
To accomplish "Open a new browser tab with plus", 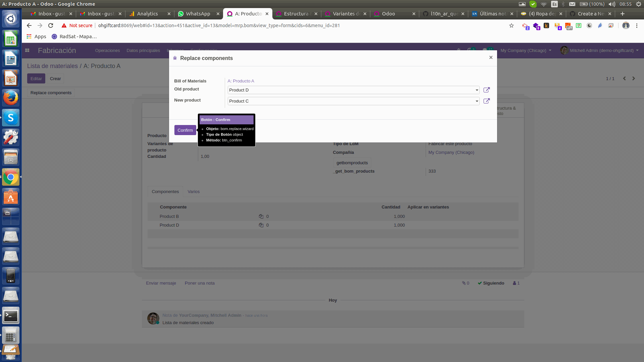I will click(x=623, y=14).
